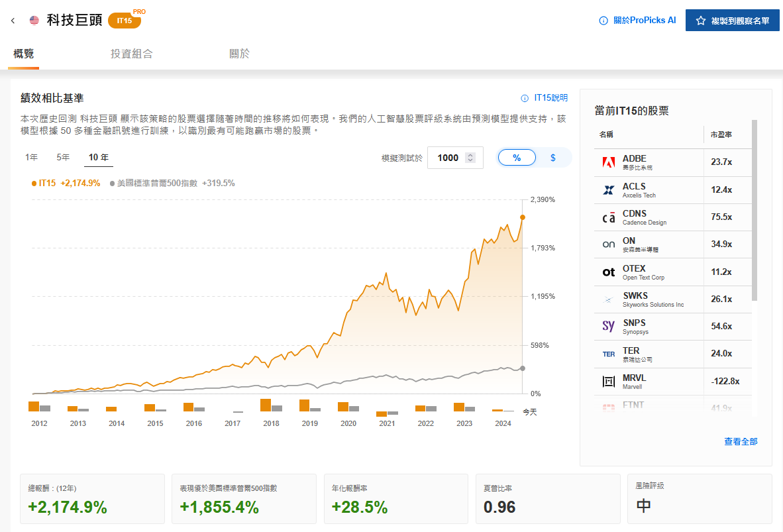Screen dimensions: 783x532
Task: Click the +2,174.9% total return value
Action: point(68,507)
